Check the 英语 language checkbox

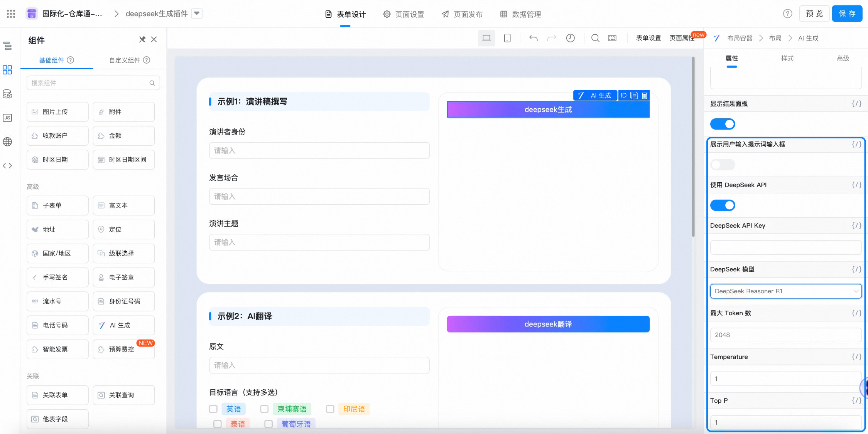click(x=213, y=409)
